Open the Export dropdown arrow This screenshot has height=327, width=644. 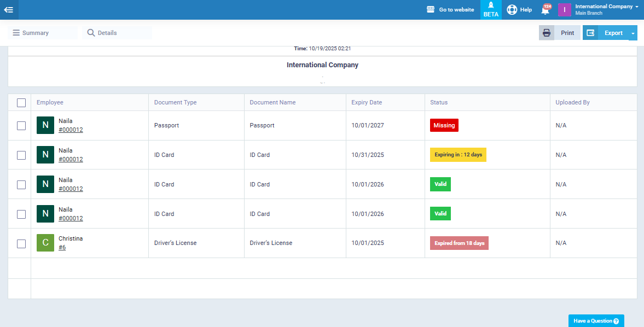coord(633,33)
